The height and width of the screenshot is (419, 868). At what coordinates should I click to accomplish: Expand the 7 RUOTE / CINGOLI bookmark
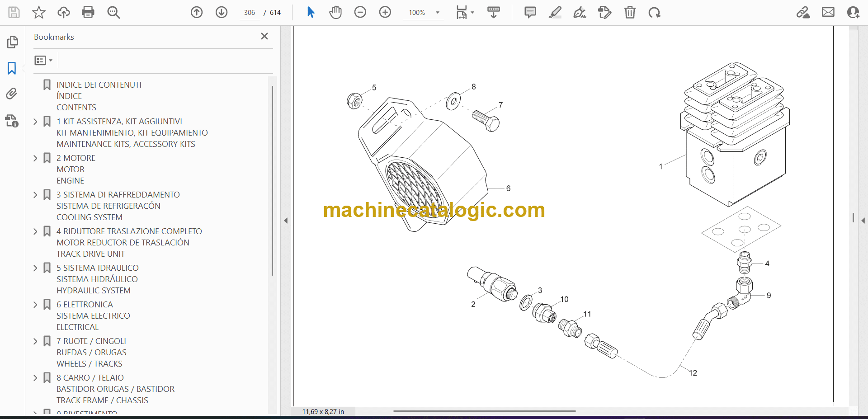click(x=35, y=341)
